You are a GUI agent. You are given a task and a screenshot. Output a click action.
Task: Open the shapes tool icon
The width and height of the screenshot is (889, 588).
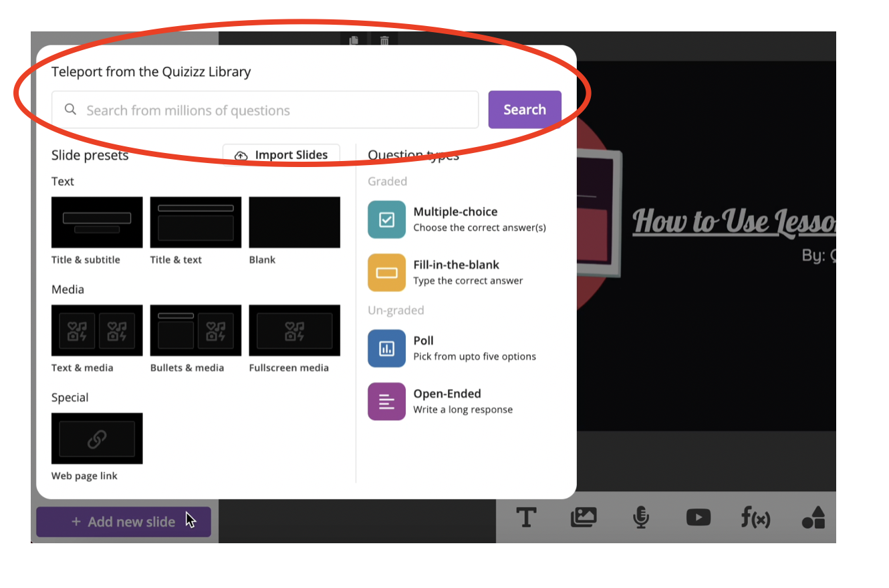[813, 517]
